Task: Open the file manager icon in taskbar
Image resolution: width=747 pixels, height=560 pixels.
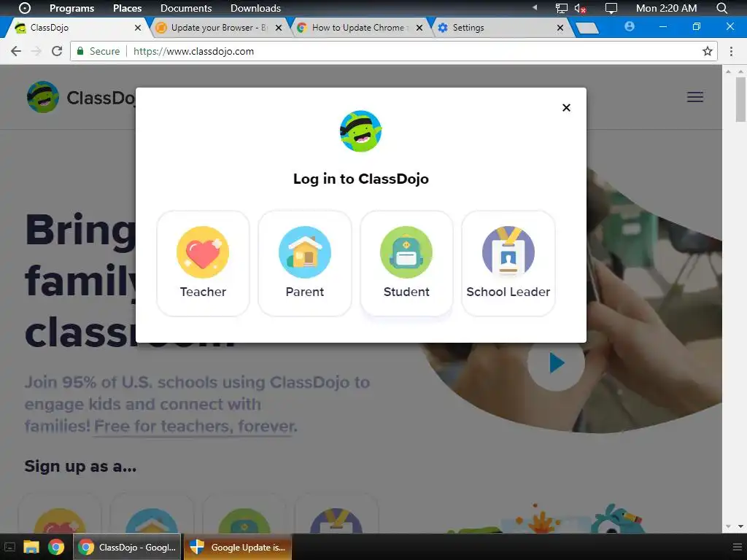Action: click(31, 547)
